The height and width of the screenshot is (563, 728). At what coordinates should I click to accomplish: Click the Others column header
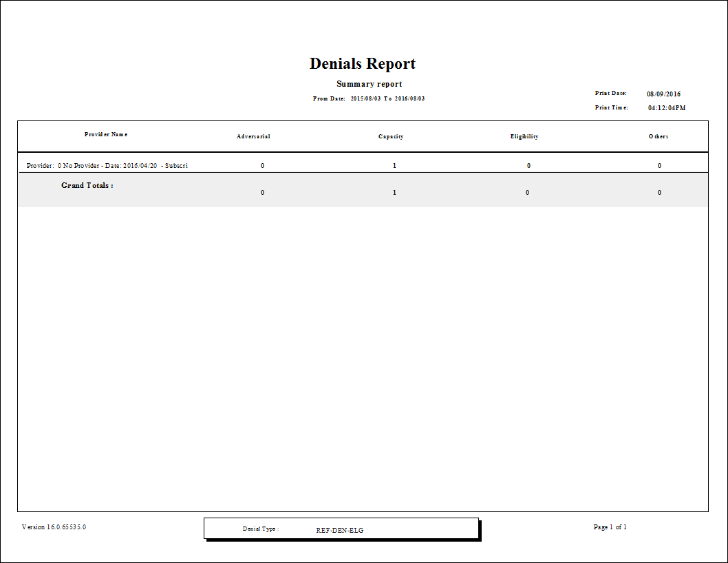pos(658,136)
